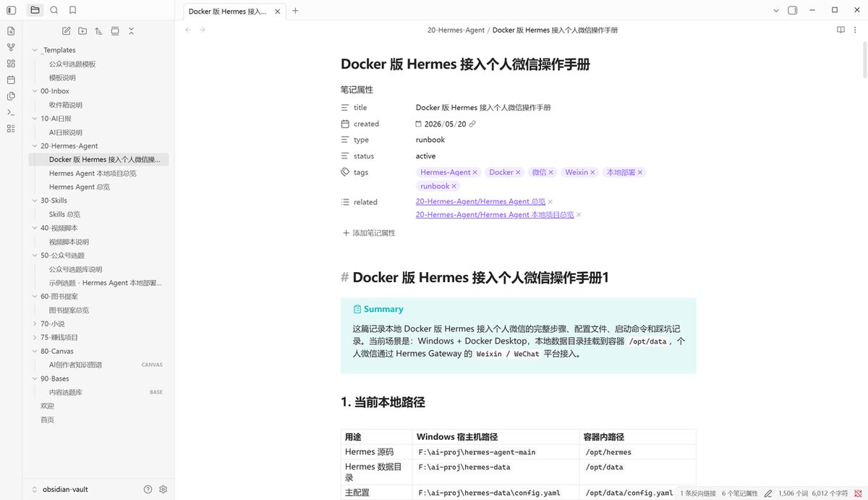Create new base ribbon icon
The image size is (868, 500).
click(x=11, y=129)
